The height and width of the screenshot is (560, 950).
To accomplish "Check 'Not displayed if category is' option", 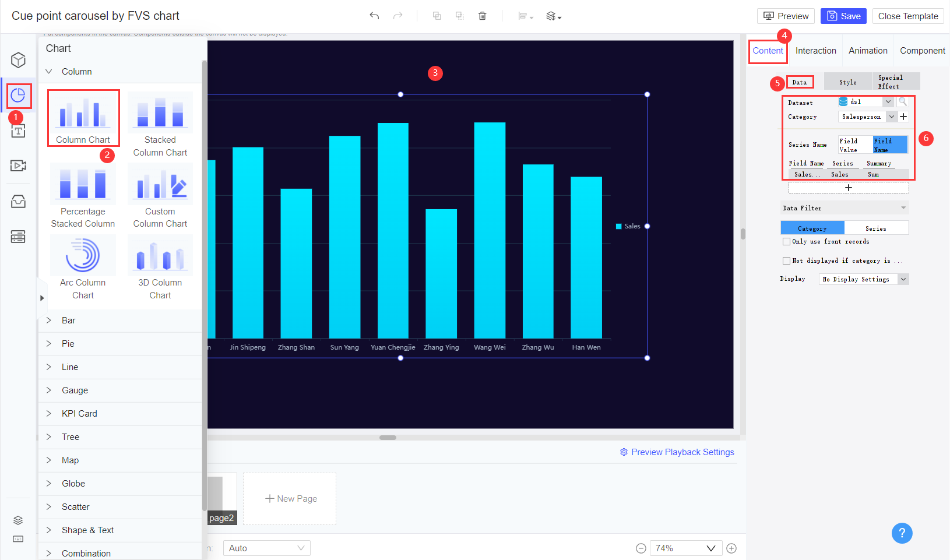I will (x=786, y=260).
